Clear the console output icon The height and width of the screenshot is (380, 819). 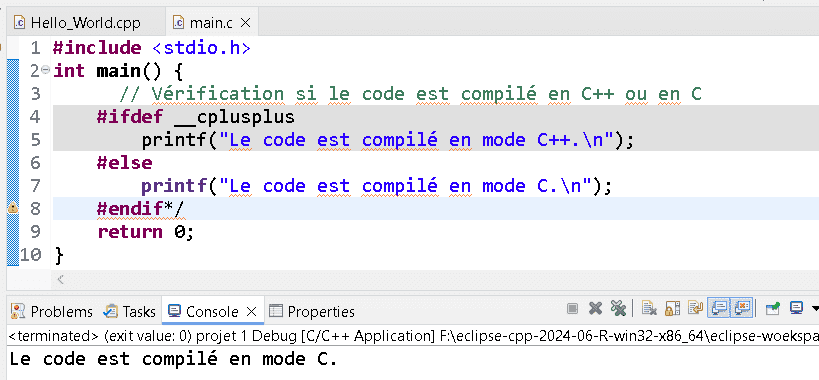[x=649, y=308]
